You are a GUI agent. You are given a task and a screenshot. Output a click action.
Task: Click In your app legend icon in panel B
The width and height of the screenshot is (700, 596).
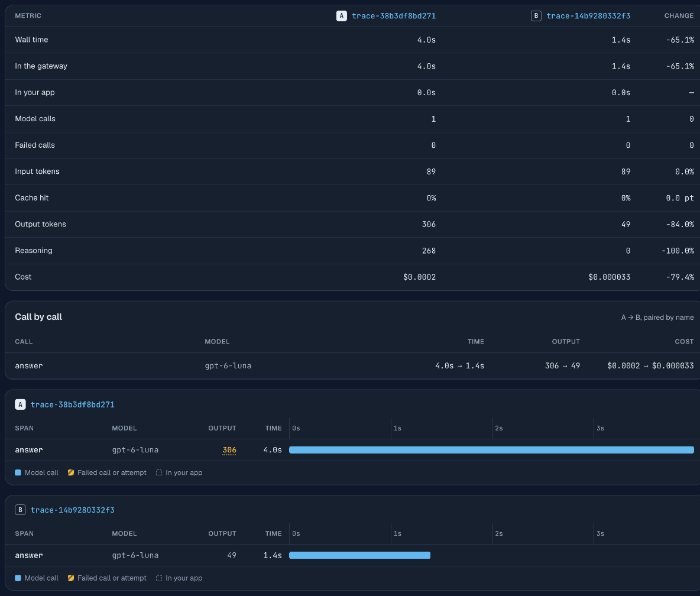(159, 578)
